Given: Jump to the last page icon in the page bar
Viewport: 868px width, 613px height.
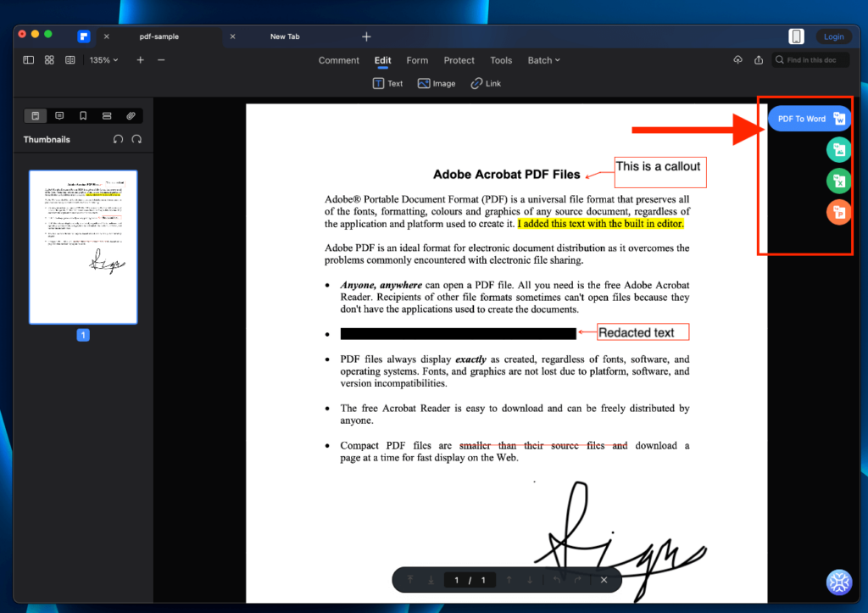Looking at the screenshot, I should 431,580.
